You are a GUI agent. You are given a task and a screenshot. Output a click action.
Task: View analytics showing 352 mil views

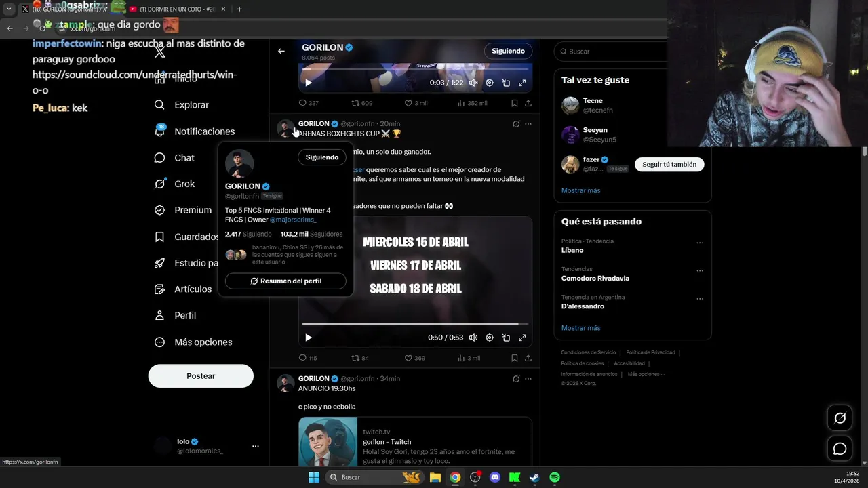point(473,103)
